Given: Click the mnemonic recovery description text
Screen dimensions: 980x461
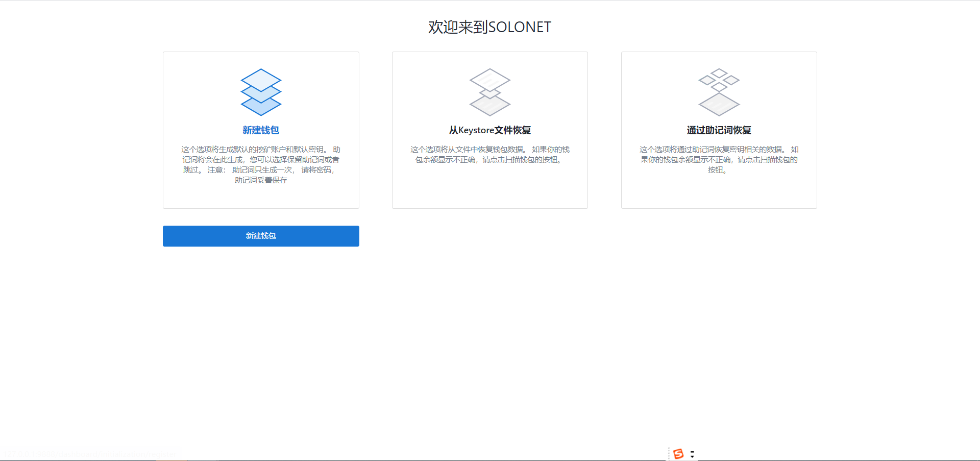Looking at the screenshot, I should (719, 159).
